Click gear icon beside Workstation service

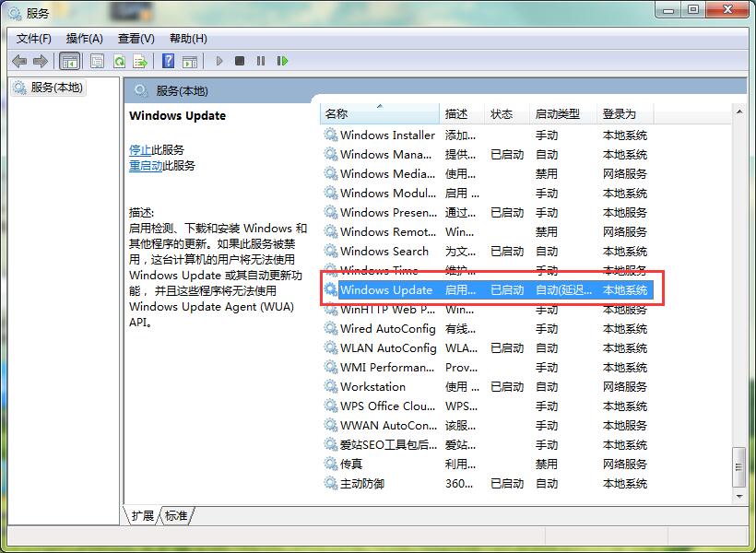pyautogui.click(x=331, y=386)
